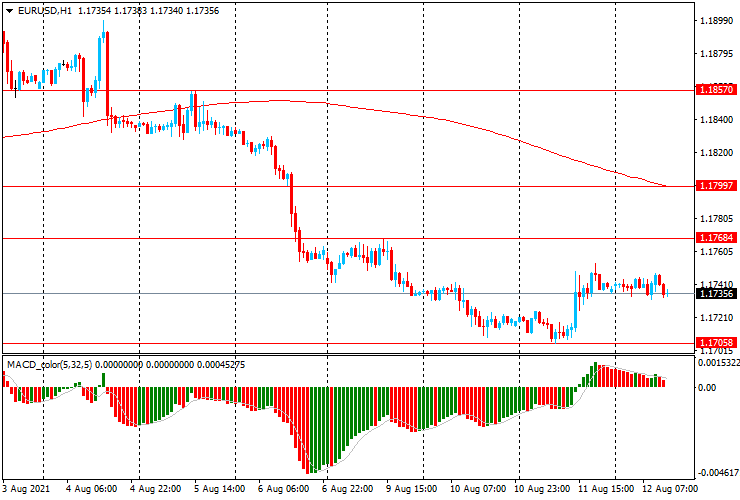
Task: Select the 9 Aug 15:00 time axis label
Action: click(412, 488)
